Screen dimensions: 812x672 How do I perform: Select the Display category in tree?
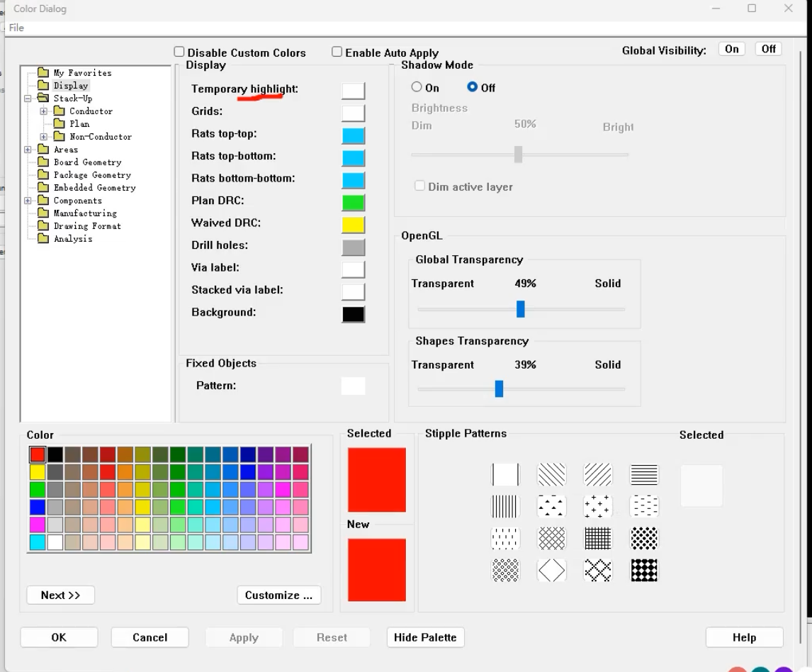point(70,86)
